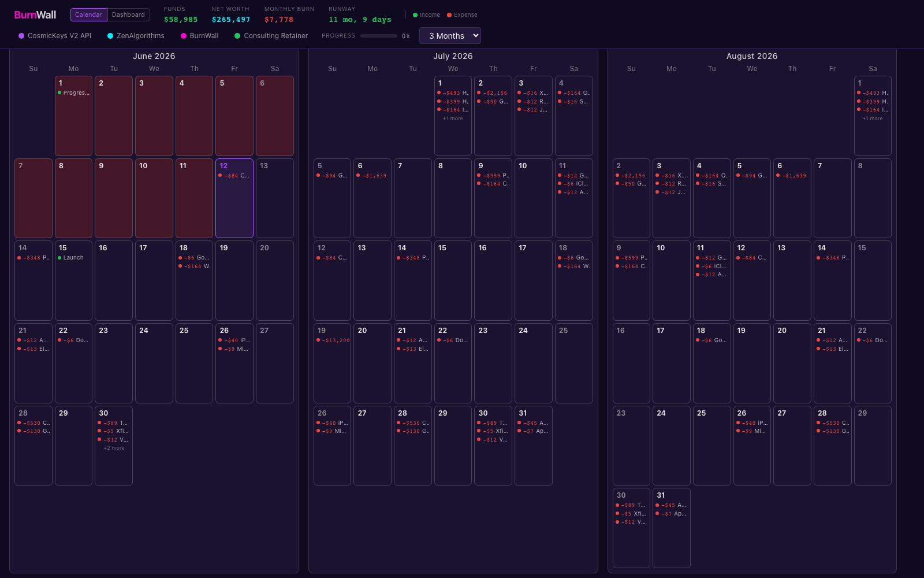
Task: Click the -$599 expense on July 9
Action: coord(493,176)
